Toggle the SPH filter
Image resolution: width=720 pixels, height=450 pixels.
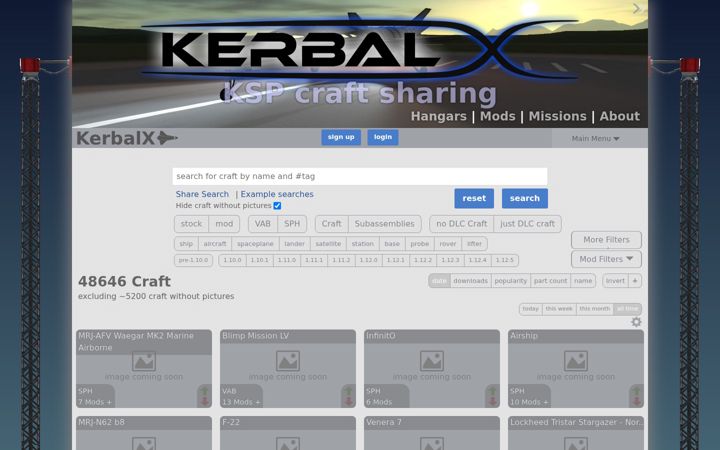(x=292, y=224)
